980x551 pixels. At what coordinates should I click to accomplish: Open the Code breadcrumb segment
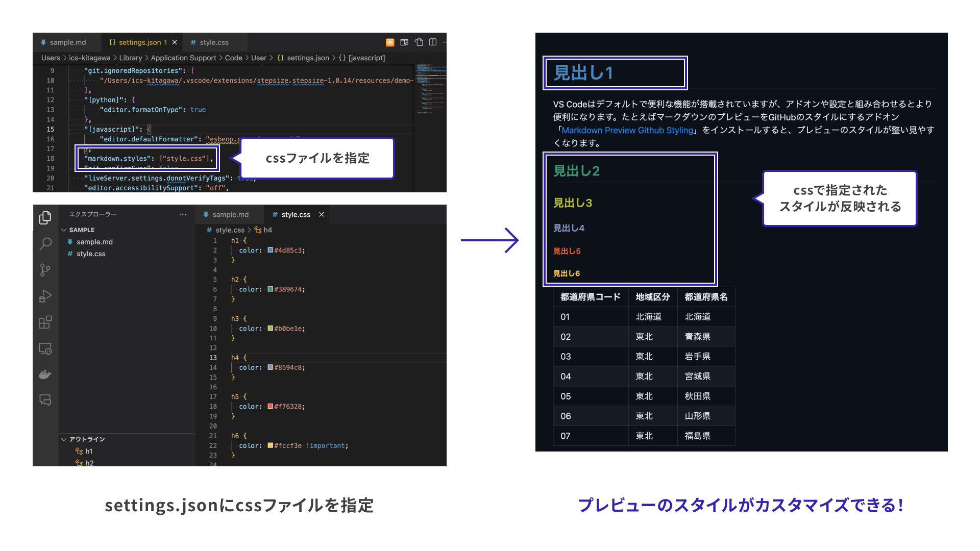click(x=234, y=58)
